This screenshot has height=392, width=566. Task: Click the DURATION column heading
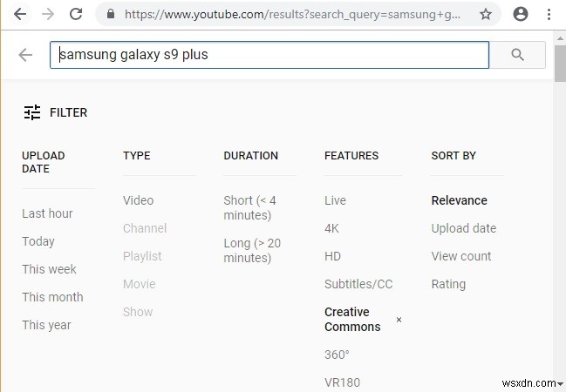251,156
